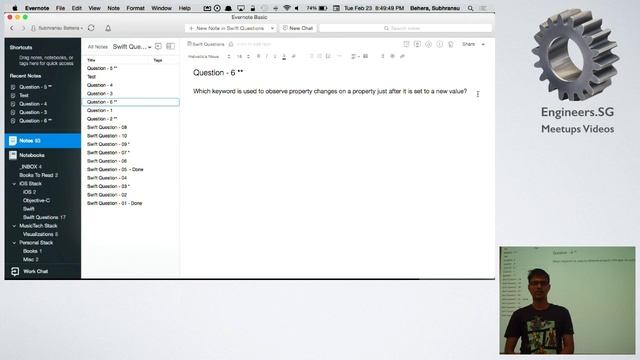Image resolution: width=640 pixels, height=360 pixels.
Task: Open _INBOX notebook in sidebar
Action: [31, 167]
